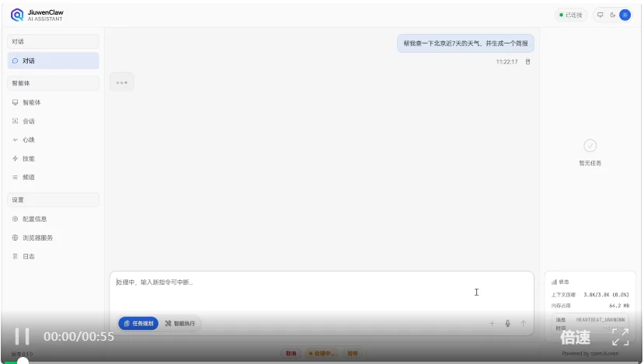Click the microphone voice input icon

click(x=507, y=324)
